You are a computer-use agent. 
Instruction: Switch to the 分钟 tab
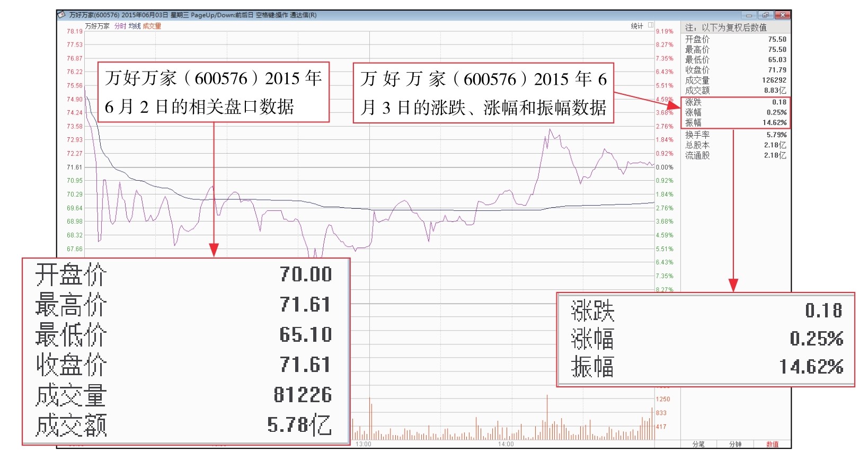(x=735, y=444)
